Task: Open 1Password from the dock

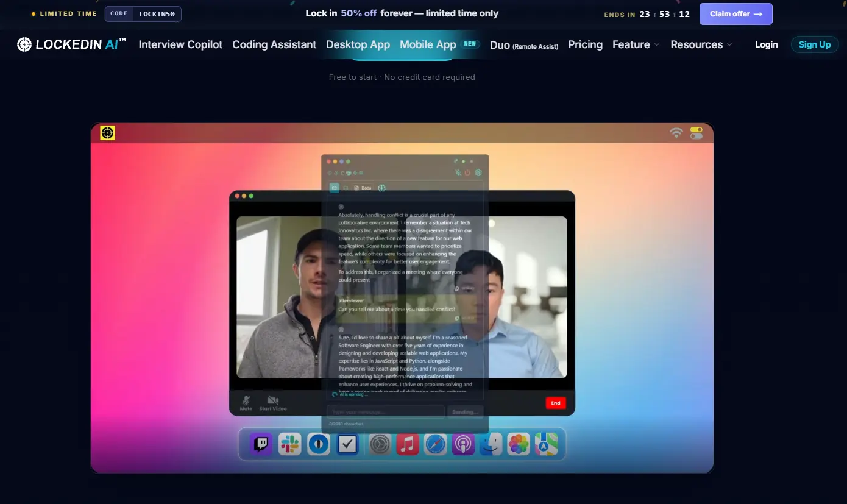Action: 319,444
